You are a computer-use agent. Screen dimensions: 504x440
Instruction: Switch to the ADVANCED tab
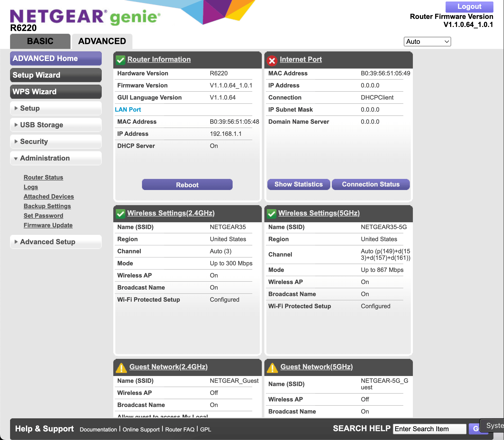coord(102,41)
